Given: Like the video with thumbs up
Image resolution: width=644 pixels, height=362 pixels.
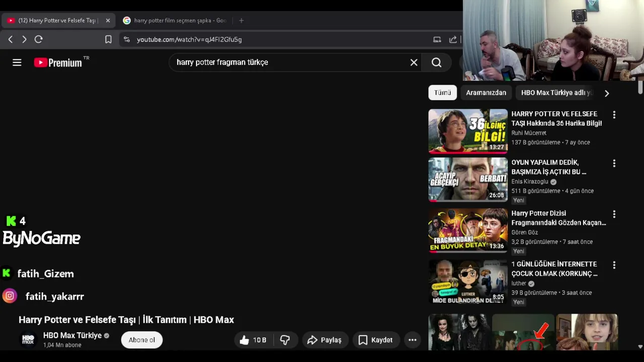Looking at the screenshot, I should pyautogui.click(x=253, y=340).
